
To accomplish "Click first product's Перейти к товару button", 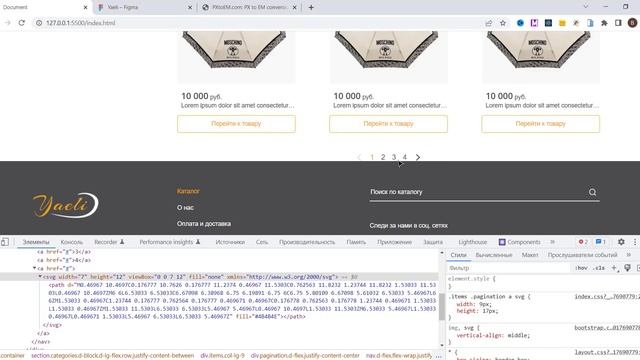I will pos(236,124).
